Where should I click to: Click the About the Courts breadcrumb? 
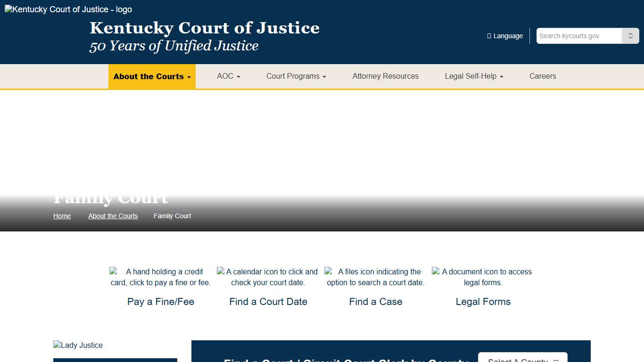[x=113, y=215]
